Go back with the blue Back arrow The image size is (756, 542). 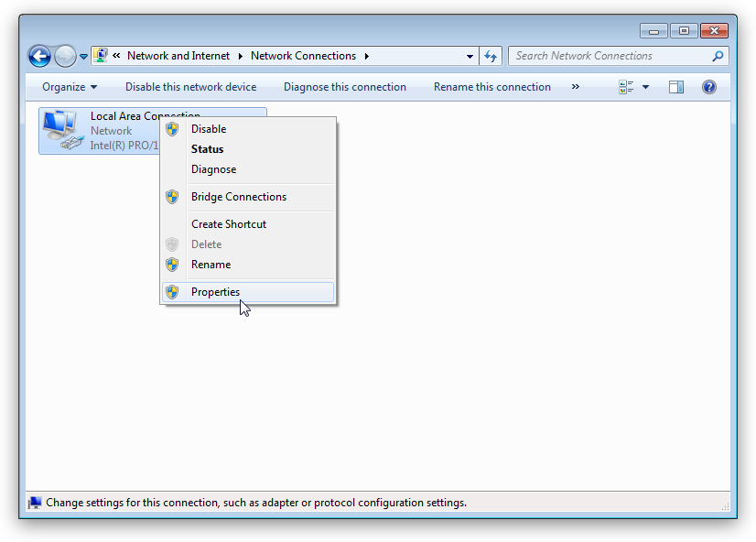click(x=39, y=57)
